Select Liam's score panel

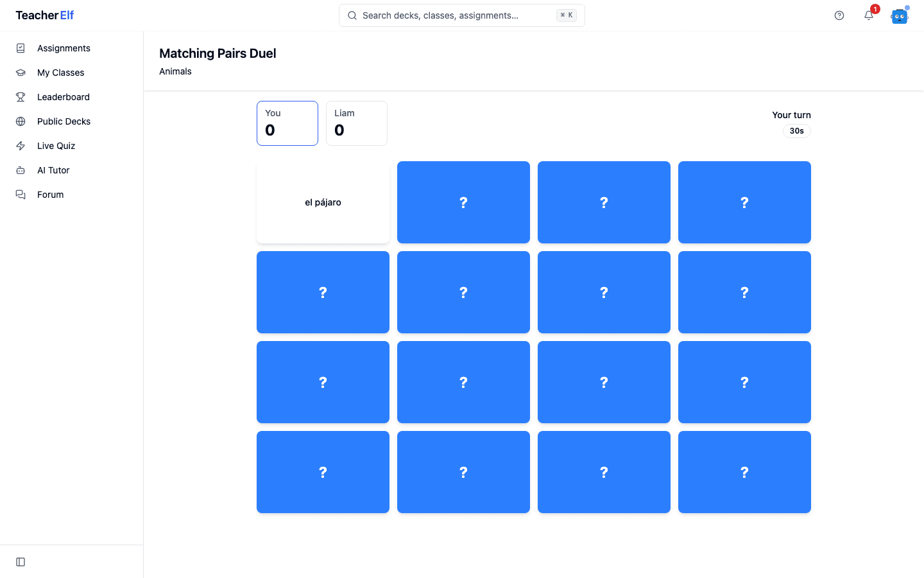[x=357, y=123]
